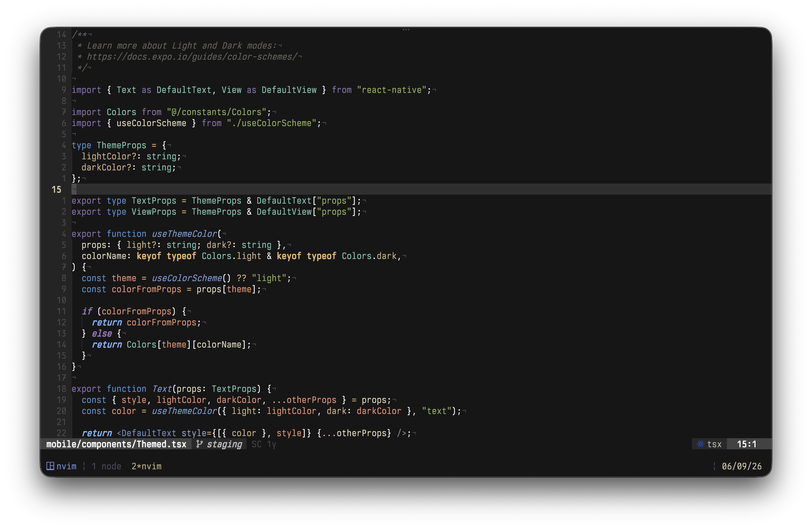This screenshot has height=530, width=812.
Task: Click 'Colors[theme][colorName]' return expression
Action: 187,345
